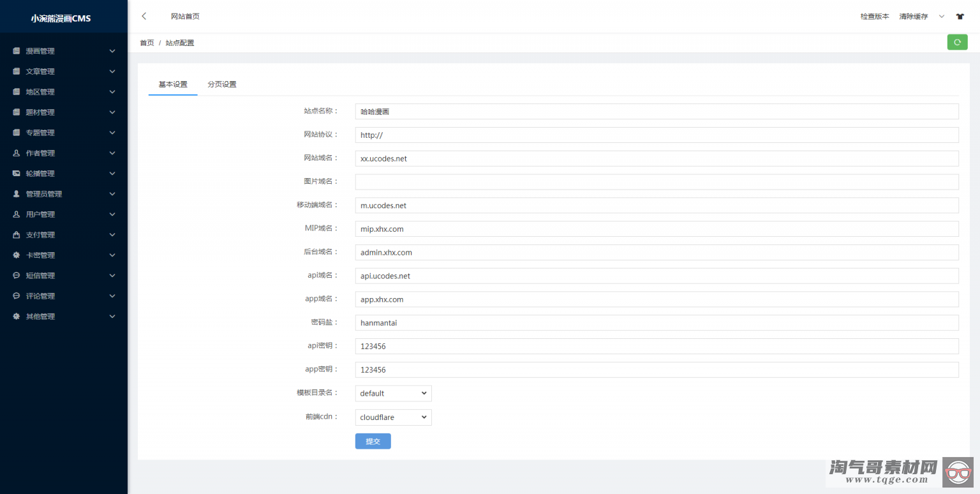Click the back arrow in the top bar
This screenshot has height=494, width=980.
point(144,16)
